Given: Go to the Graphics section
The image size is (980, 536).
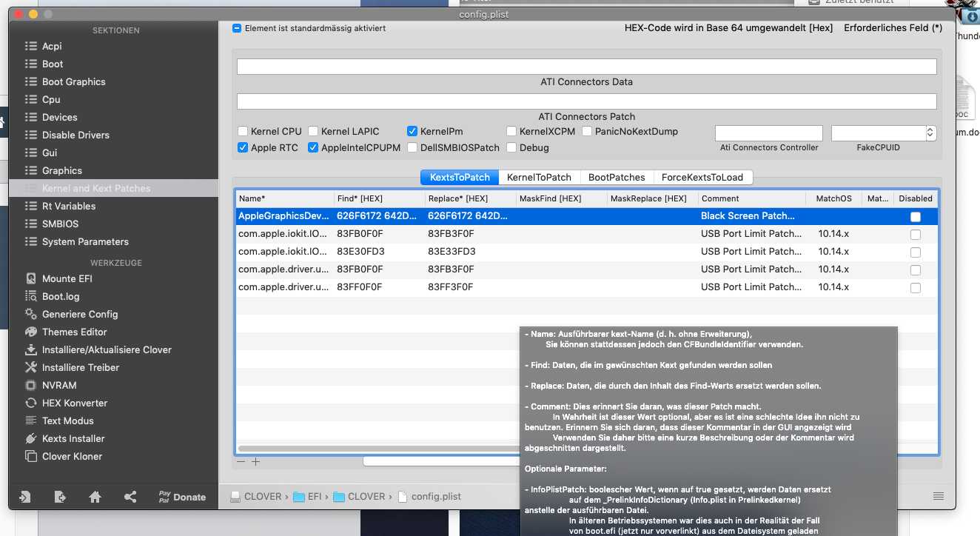Looking at the screenshot, I should tap(61, 170).
